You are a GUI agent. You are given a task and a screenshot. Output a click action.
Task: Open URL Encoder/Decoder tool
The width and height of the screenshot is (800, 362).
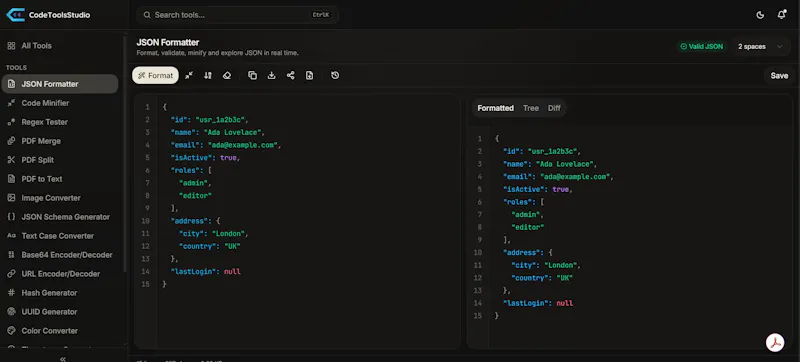pyautogui.click(x=60, y=274)
